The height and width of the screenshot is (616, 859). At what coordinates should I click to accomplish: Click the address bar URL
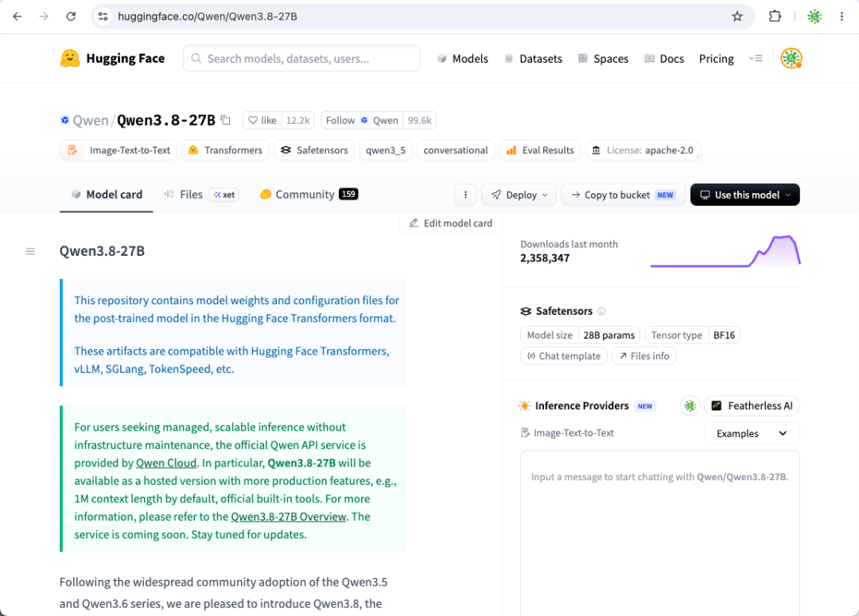(x=208, y=17)
